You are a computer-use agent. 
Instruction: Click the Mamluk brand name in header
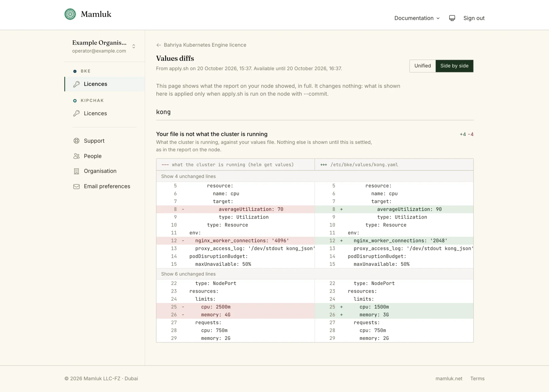pyautogui.click(x=96, y=14)
